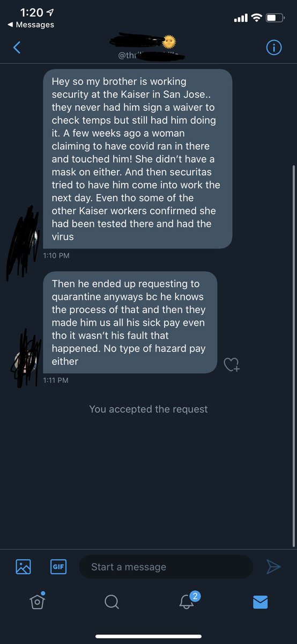297x644 pixels.
Task: Tap the second message about quarantine
Action: click(130, 323)
